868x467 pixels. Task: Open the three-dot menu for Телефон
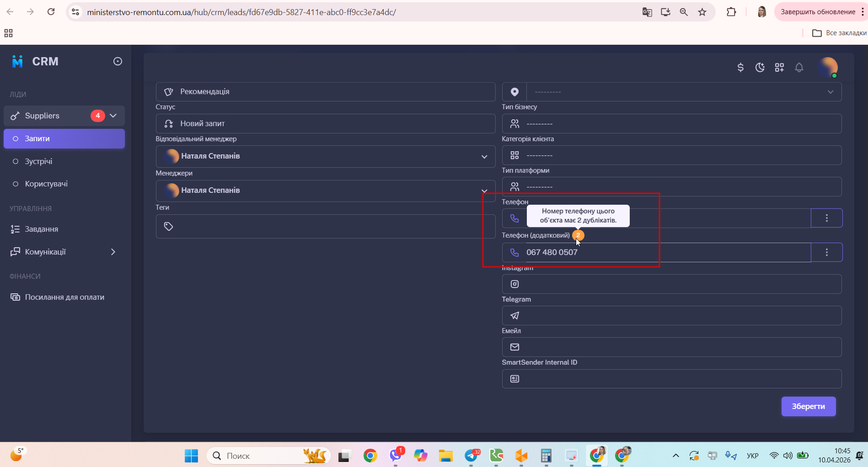[x=827, y=218]
